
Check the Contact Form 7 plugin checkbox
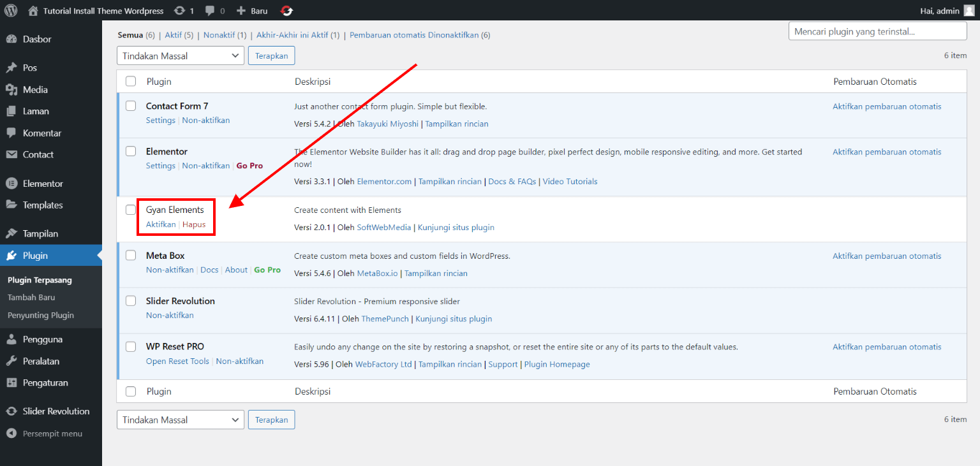[130, 106]
